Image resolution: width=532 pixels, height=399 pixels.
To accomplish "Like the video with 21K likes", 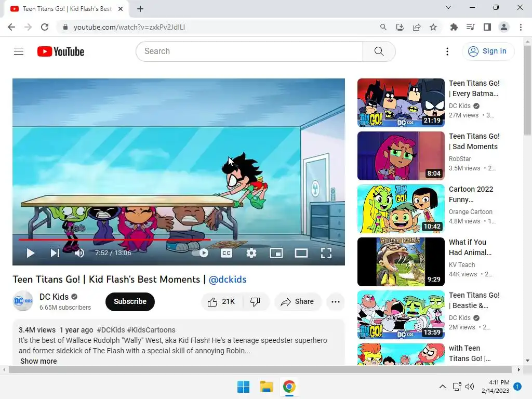I will [222, 302].
